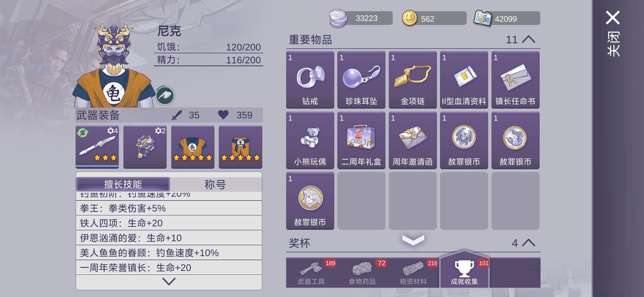Select the 珍珠耳坠 pearl earring item

click(361, 80)
